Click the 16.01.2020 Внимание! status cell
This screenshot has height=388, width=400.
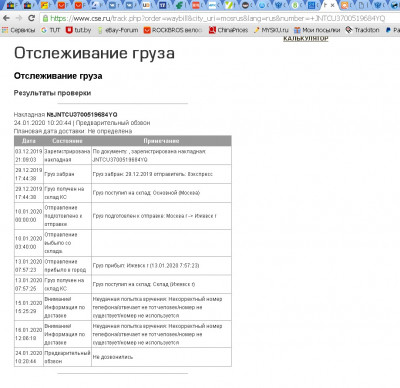tap(67, 334)
